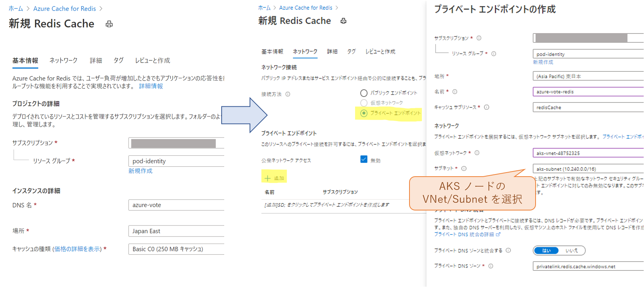Open info icon for キャッシュ サブリソース
644x287 pixels.
[x=487, y=107]
